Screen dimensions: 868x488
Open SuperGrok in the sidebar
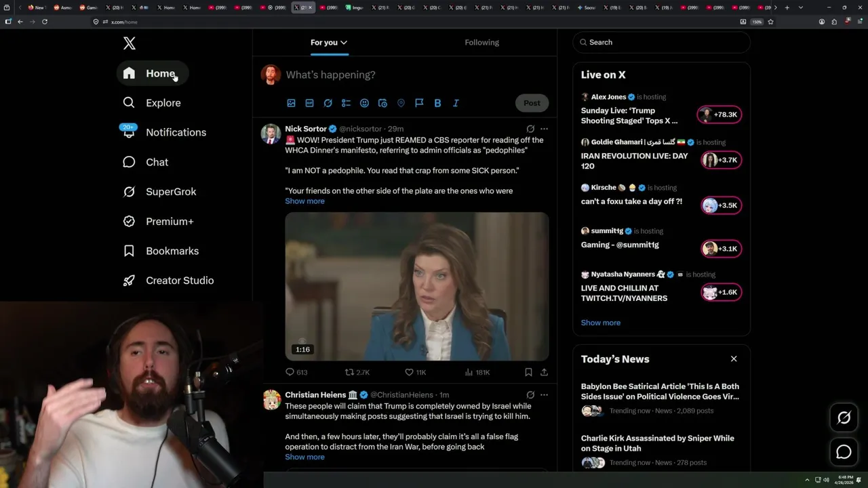160,192
